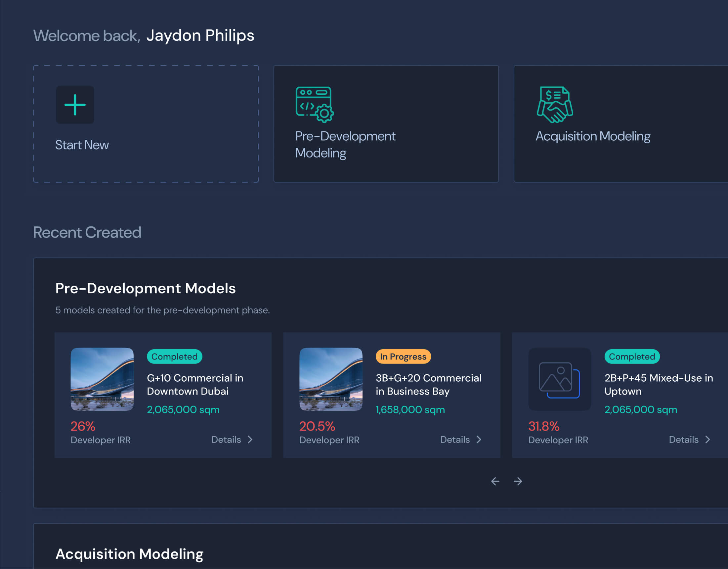Image resolution: width=728 pixels, height=569 pixels.
Task: Click the In Progress status badge
Action: click(x=403, y=356)
